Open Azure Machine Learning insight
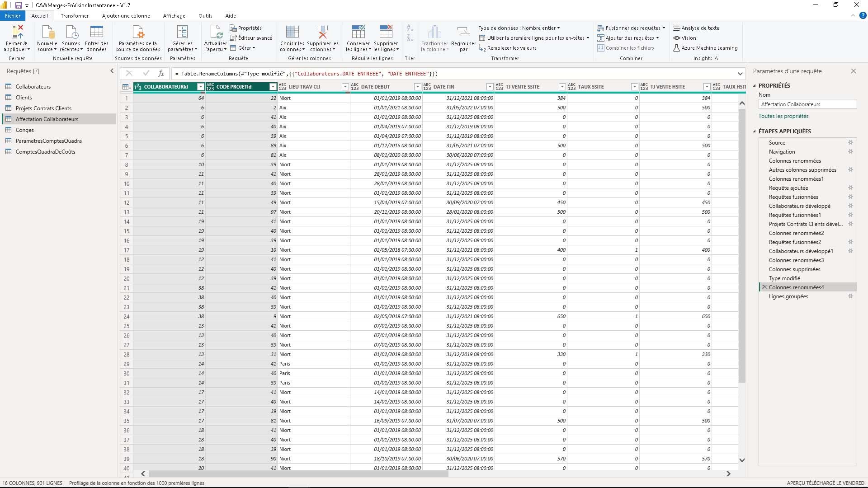 (x=705, y=48)
